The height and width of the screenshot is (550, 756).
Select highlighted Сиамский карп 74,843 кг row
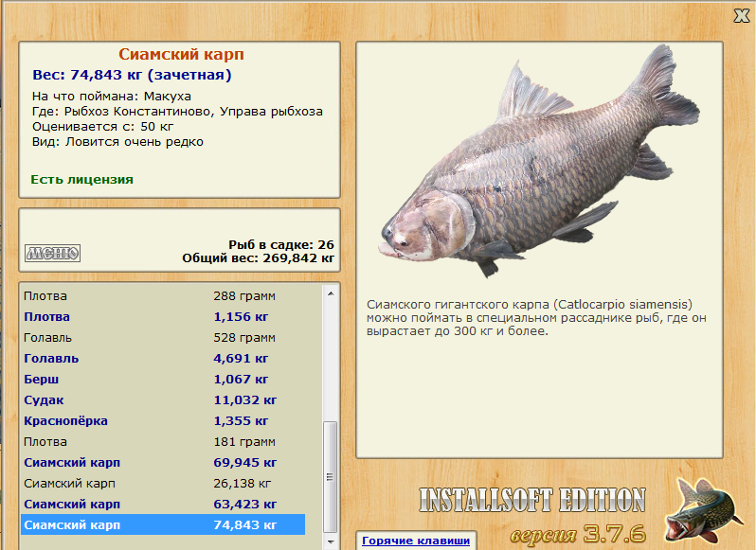164,524
